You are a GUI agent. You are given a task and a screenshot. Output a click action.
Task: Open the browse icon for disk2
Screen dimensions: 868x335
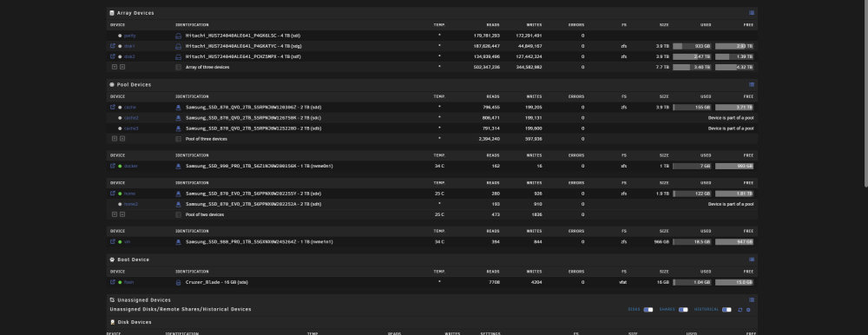[113, 56]
